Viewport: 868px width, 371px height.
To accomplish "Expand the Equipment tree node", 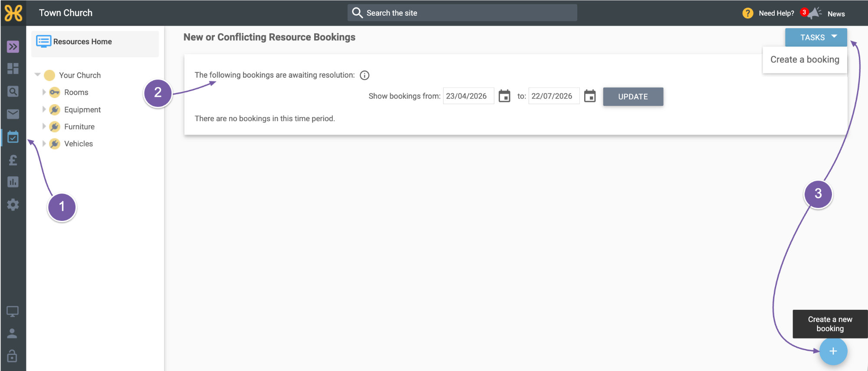I will (44, 109).
